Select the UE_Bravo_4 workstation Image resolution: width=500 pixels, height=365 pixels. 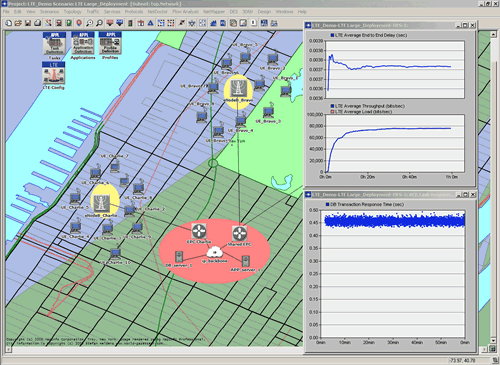pos(241,120)
